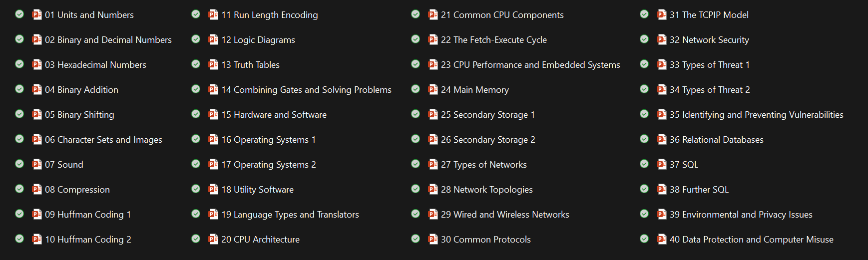
Task: Click the PowerPoint icon for 24 Main Memory
Action: (433, 89)
